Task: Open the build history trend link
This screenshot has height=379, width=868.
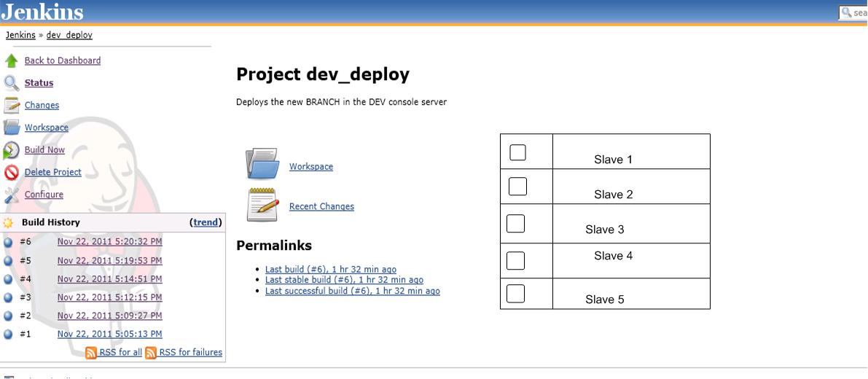Action: tap(206, 222)
